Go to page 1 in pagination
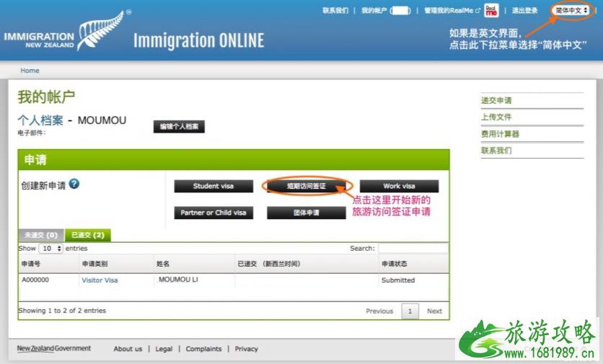603x364 pixels. [x=410, y=311]
